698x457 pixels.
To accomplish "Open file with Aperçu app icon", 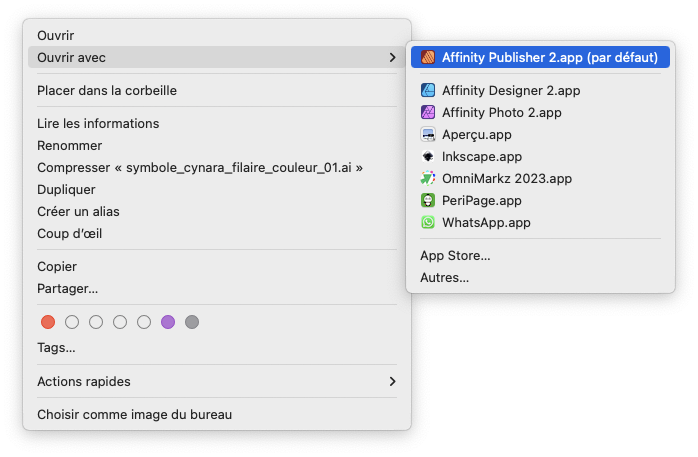I will [428, 134].
